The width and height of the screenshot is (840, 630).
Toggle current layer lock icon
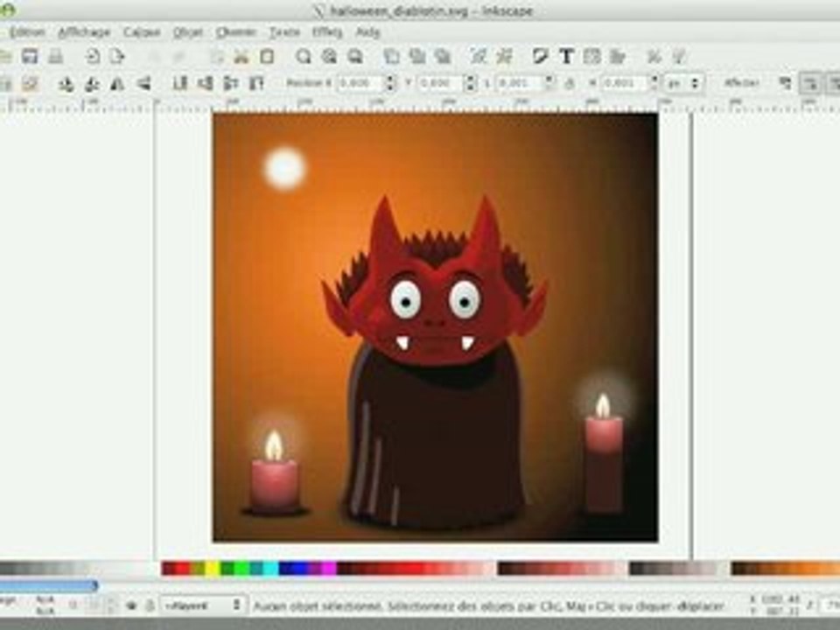[x=150, y=605]
